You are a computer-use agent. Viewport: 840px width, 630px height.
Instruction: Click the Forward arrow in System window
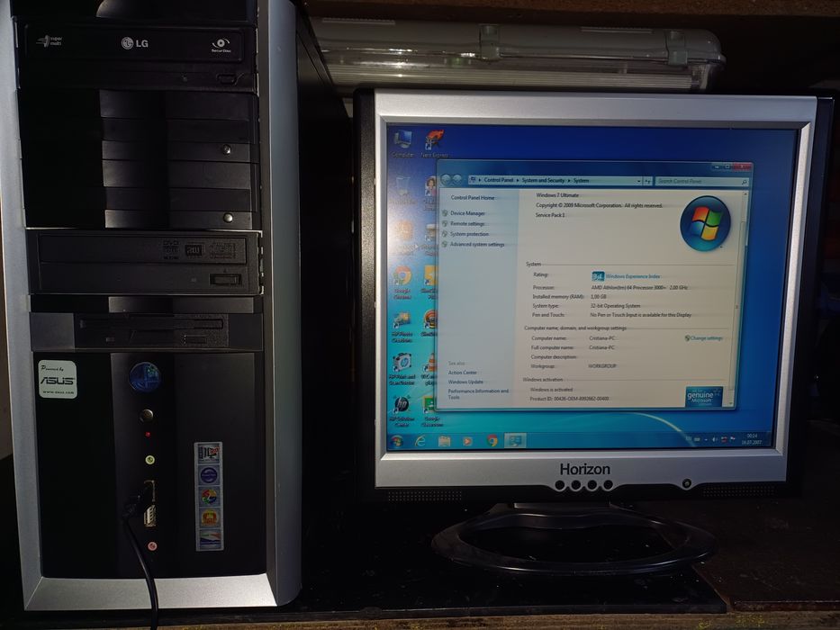tap(457, 180)
